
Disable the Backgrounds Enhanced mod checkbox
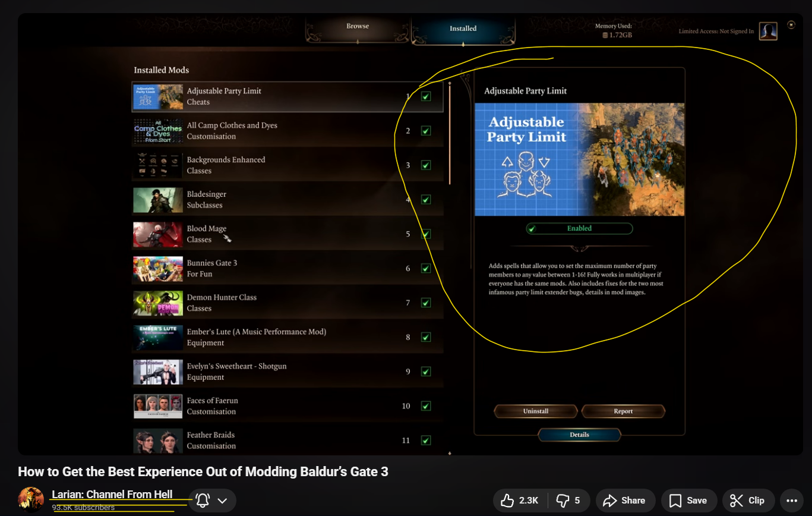426,165
